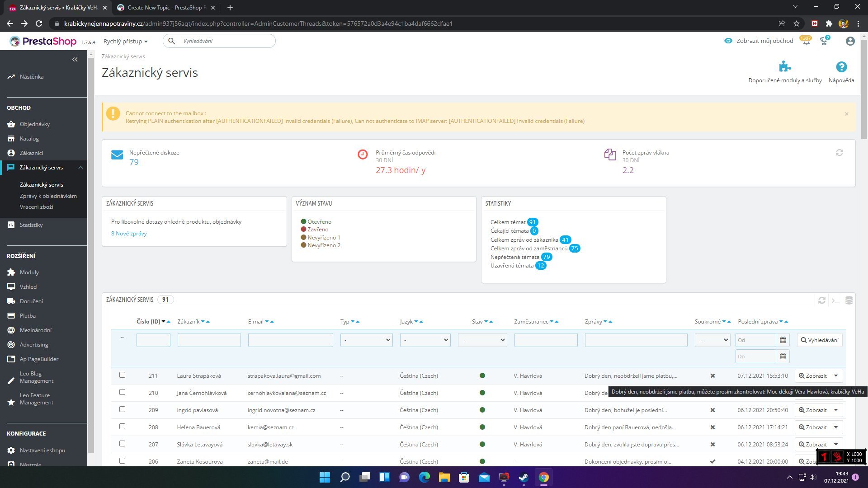The height and width of the screenshot is (488, 868).
Task: Open action dropdown arrow for thread 209
Action: pyautogui.click(x=836, y=410)
